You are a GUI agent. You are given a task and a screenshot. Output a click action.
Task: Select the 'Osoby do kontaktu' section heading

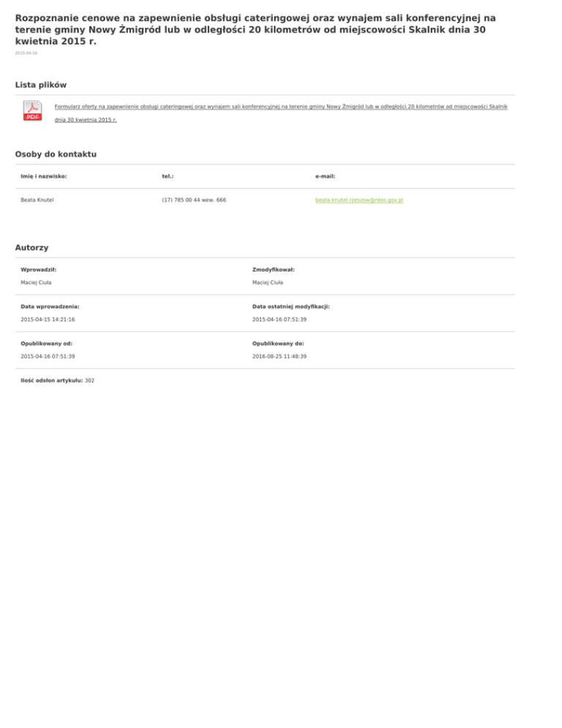click(56, 155)
